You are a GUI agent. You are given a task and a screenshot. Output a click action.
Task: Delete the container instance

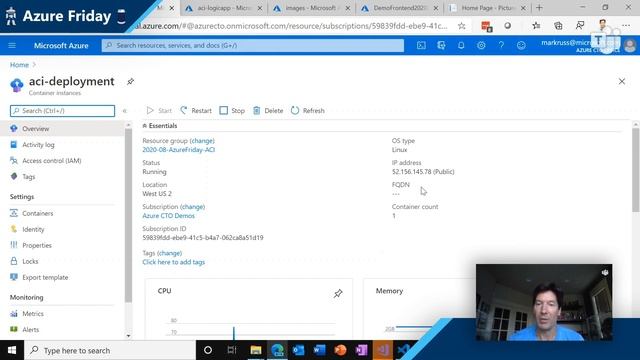tap(268, 111)
